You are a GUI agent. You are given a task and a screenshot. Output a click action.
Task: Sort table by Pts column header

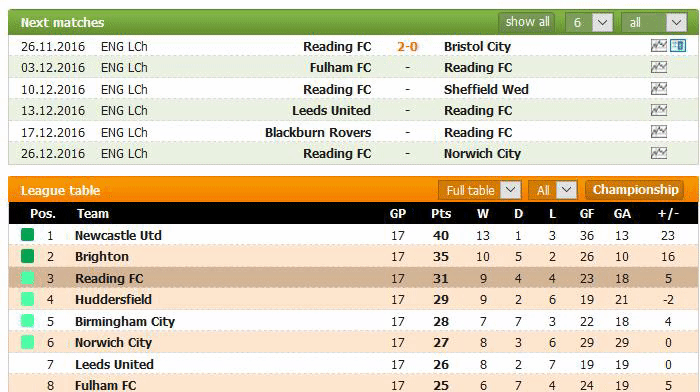[441, 213]
